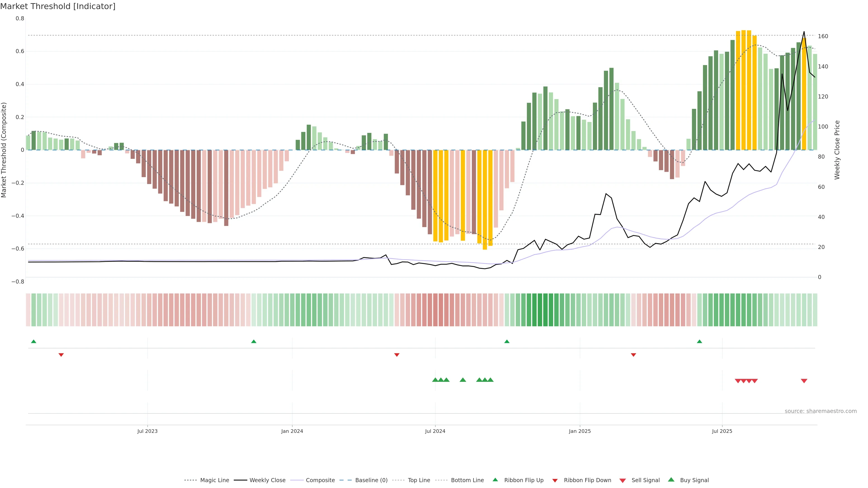Click the Jan 2025 x-axis label
Image resolution: width=868 pixels, height=488 pixels.
[580, 431]
